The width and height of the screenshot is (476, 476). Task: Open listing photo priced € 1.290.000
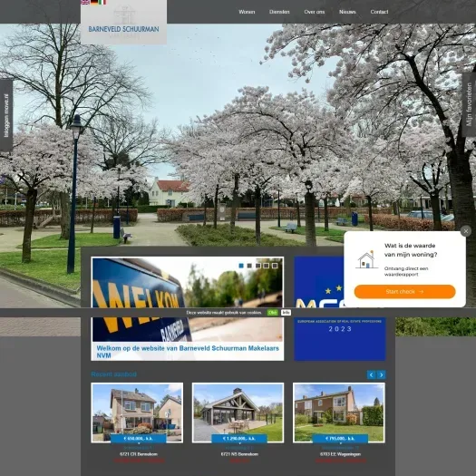coord(238,413)
